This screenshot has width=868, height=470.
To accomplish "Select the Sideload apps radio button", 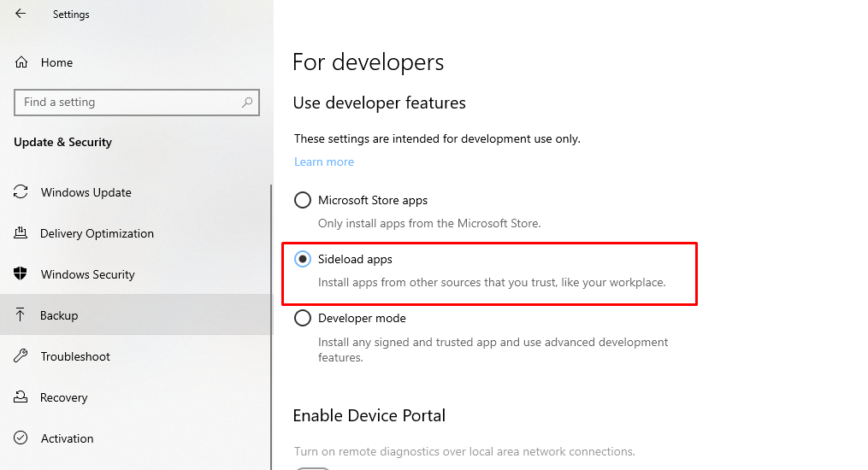I will coord(303,259).
